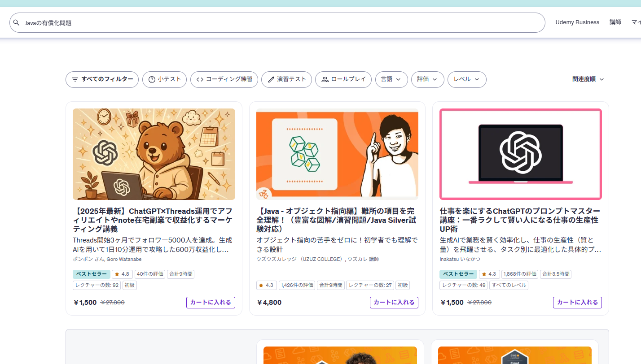The image size is (641, 364).
Task: Open 【Java - オブジェクト指向編】 course title
Action: coord(336,220)
